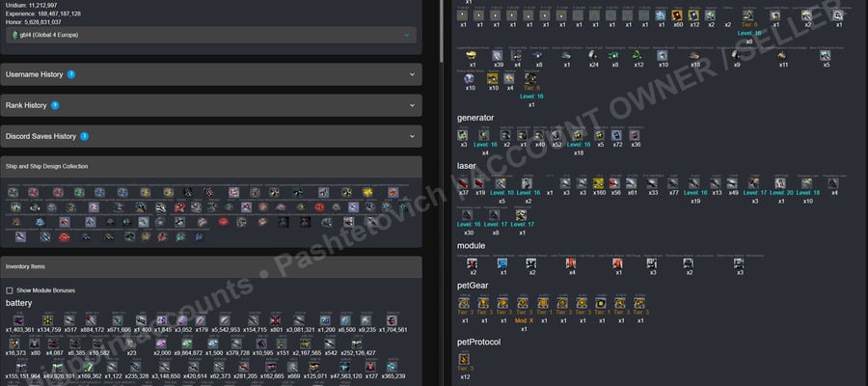This screenshot has height=386, width=868.
Task: Select the battery item with count x3,081,321
Action: click(299, 320)
